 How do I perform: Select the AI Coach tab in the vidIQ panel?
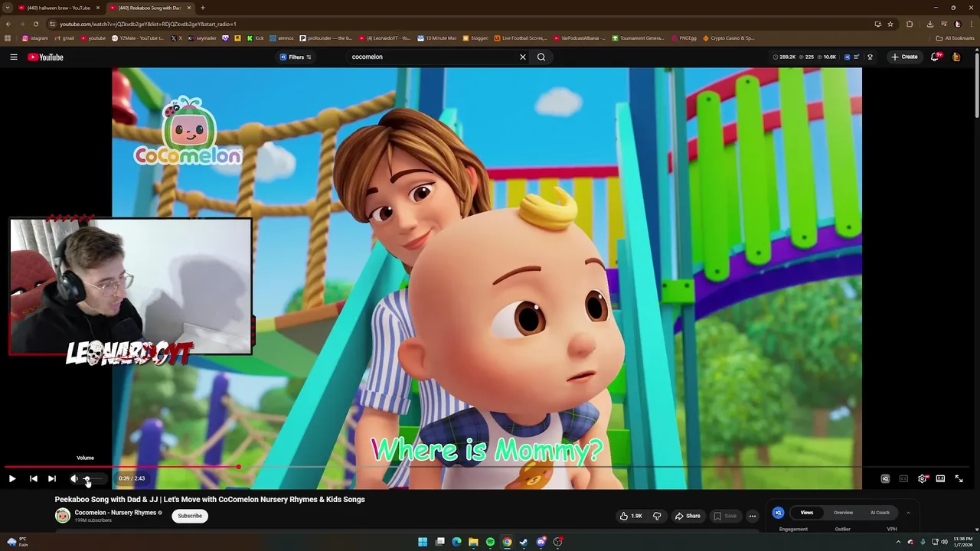point(880,513)
